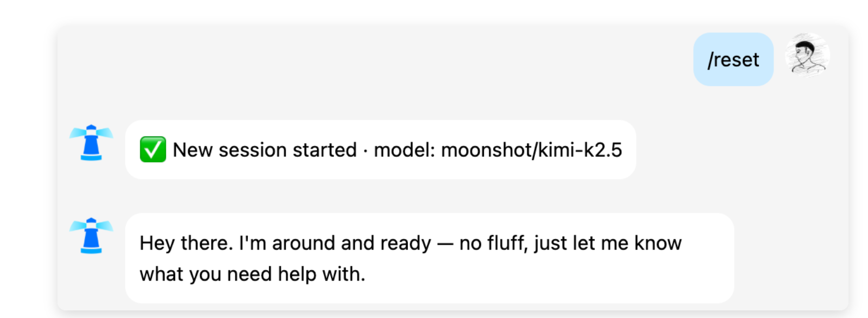
Task: Click the phrase "just let me know"
Action: click(x=608, y=243)
